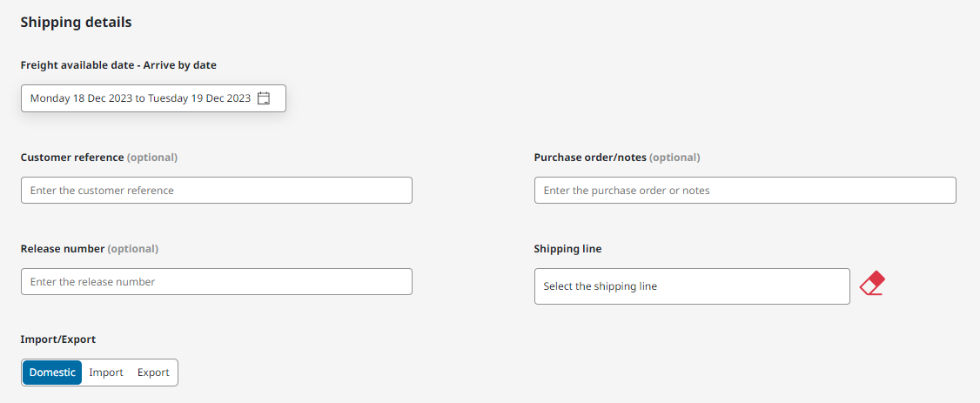
Task: Click the Import/Export label
Action: (57, 339)
